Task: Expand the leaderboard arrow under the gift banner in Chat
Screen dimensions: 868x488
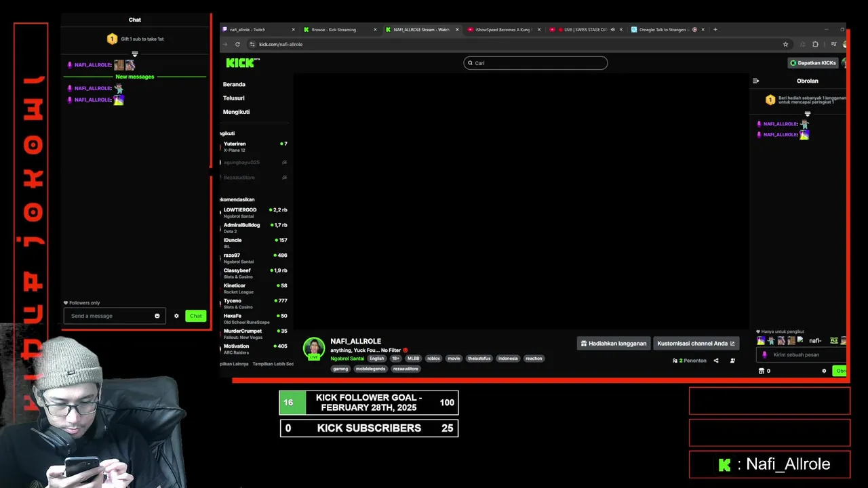Action: pos(135,54)
